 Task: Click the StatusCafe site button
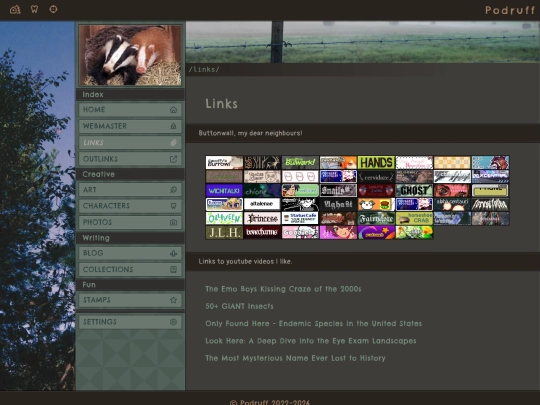pos(300,218)
